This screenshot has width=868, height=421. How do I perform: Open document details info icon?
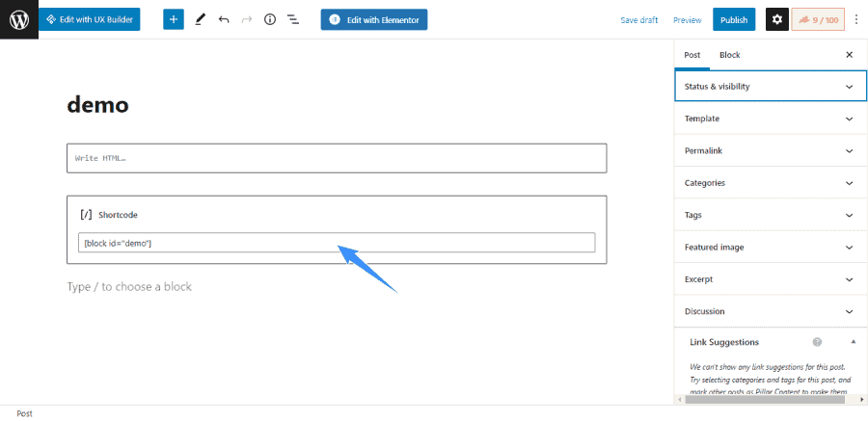click(x=270, y=19)
